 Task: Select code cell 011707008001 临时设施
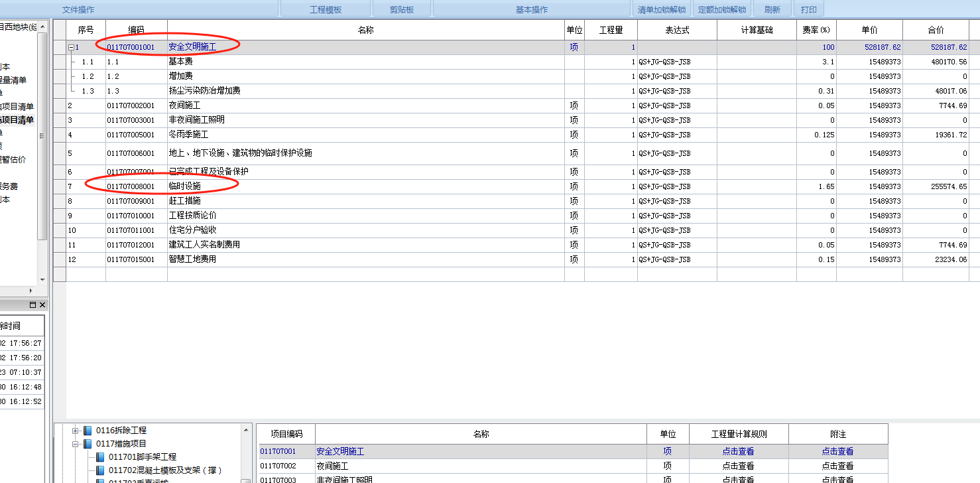click(136, 186)
